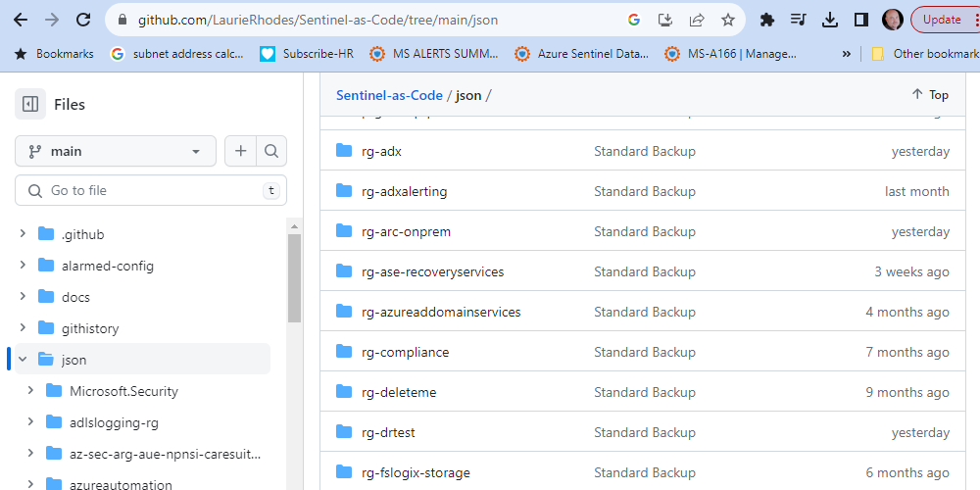The image size is (980, 490).
Task: Go back with the browser back arrow
Action: pos(21,20)
